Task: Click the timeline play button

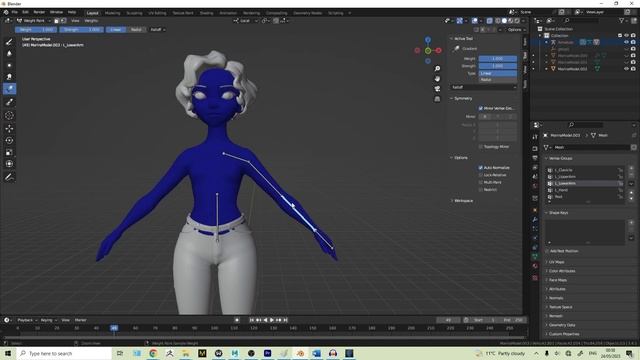Action: [272, 320]
